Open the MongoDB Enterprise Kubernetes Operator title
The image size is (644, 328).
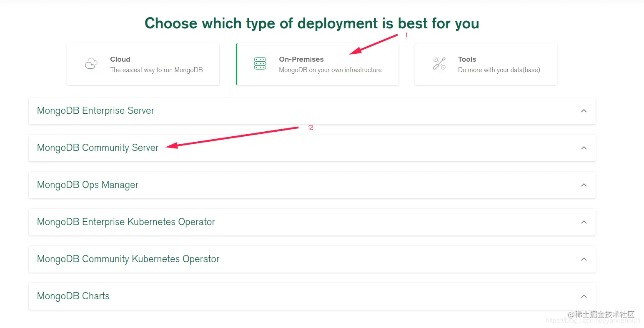coord(126,222)
